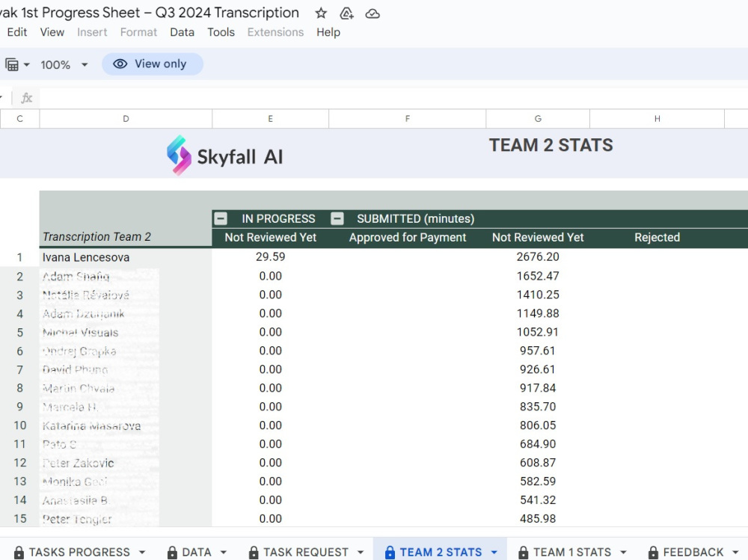The width and height of the screenshot is (748, 560).
Task: Switch to the FEEDBACK sheet tab
Action: [693, 552]
